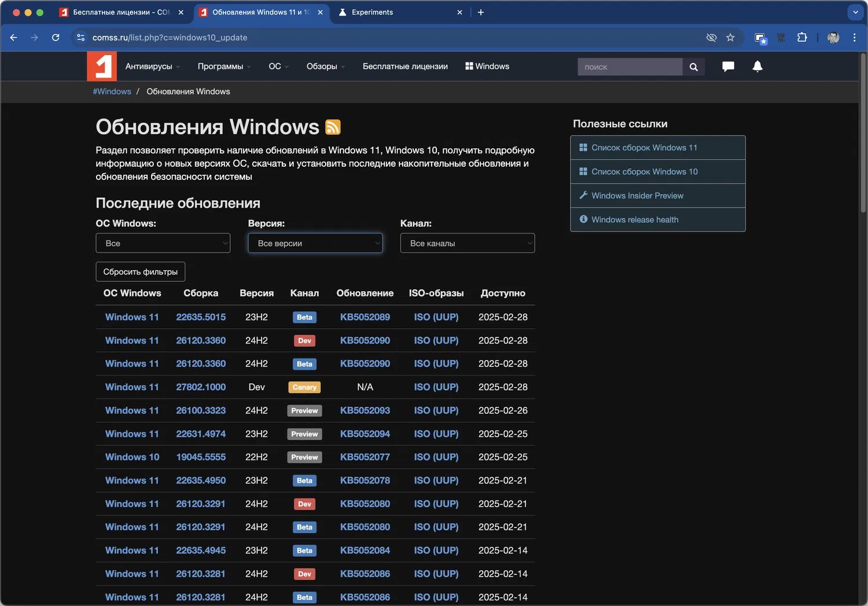Click the search input field
Screen dimensions: 868x606
[630, 67]
